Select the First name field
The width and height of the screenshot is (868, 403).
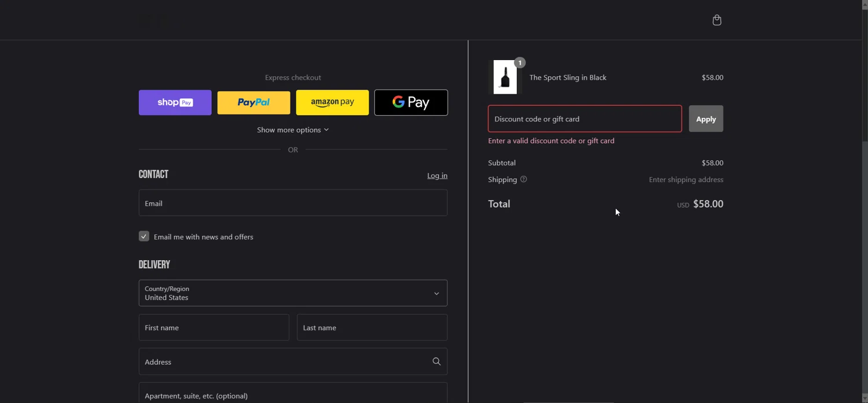[x=214, y=327]
